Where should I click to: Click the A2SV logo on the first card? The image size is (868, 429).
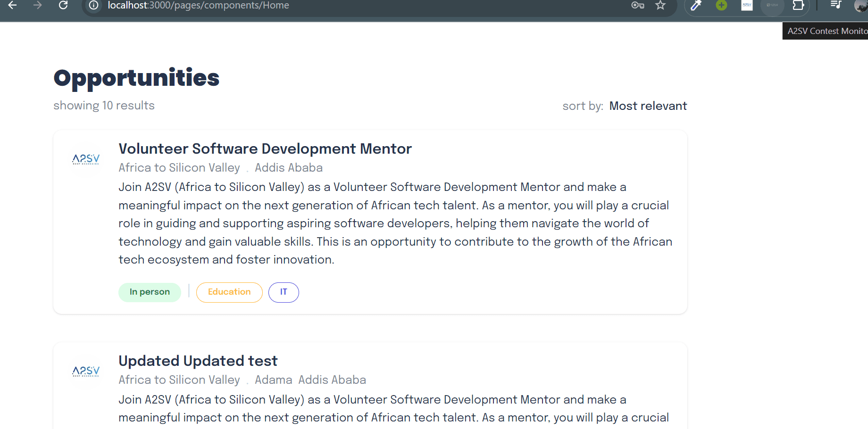pyautogui.click(x=86, y=159)
